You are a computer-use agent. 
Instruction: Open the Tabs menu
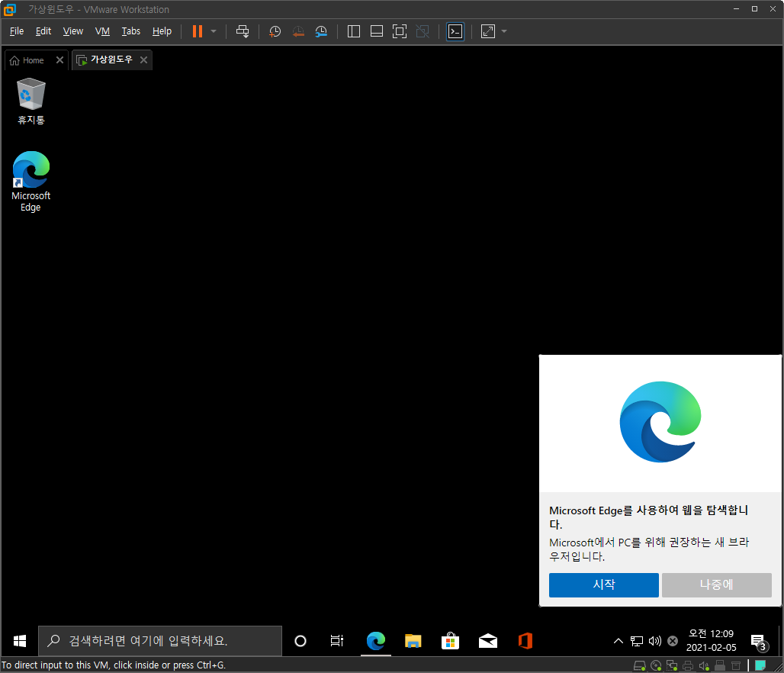pyautogui.click(x=131, y=31)
